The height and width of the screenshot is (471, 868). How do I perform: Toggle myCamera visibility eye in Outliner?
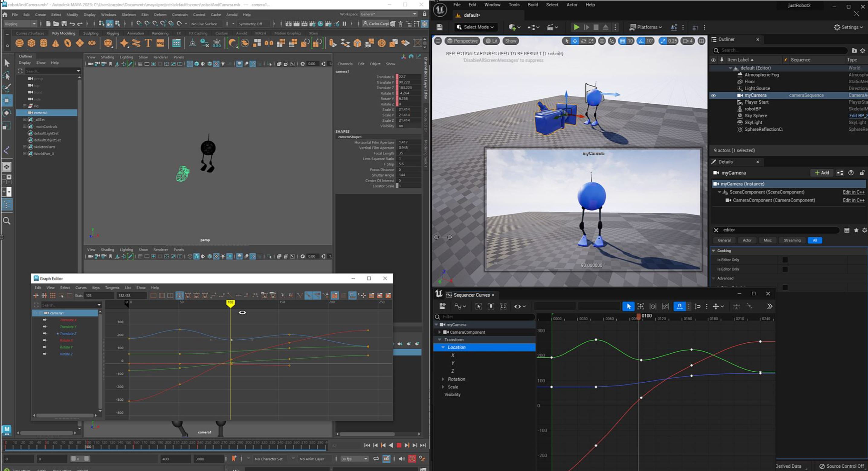pyautogui.click(x=713, y=95)
